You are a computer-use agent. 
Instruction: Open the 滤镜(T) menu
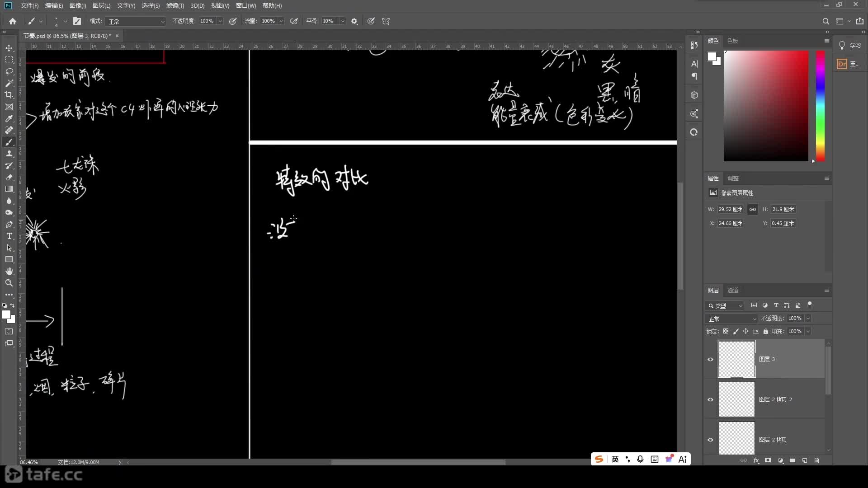[175, 5]
